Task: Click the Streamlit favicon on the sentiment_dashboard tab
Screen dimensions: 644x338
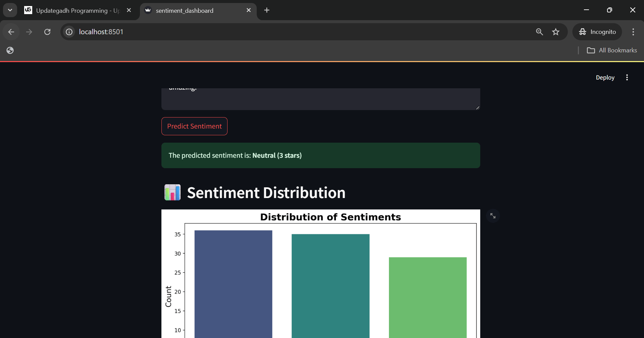Action: pyautogui.click(x=148, y=10)
